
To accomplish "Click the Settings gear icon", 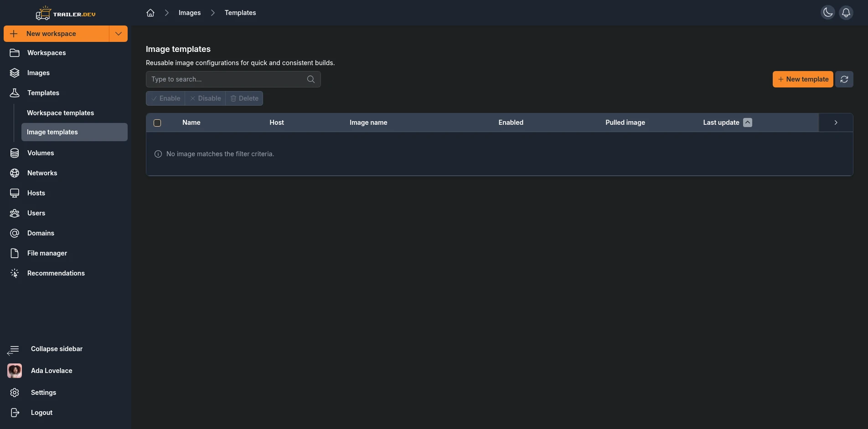I will [15, 393].
